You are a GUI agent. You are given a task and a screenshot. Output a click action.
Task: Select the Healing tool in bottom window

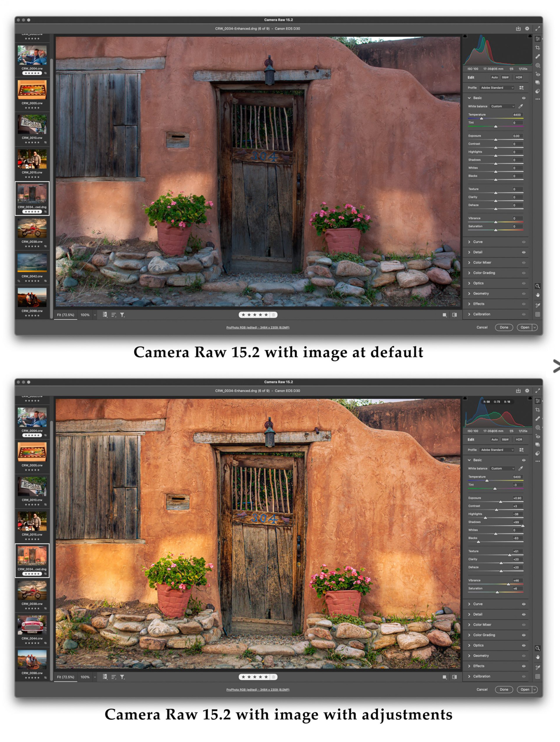pos(537,419)
